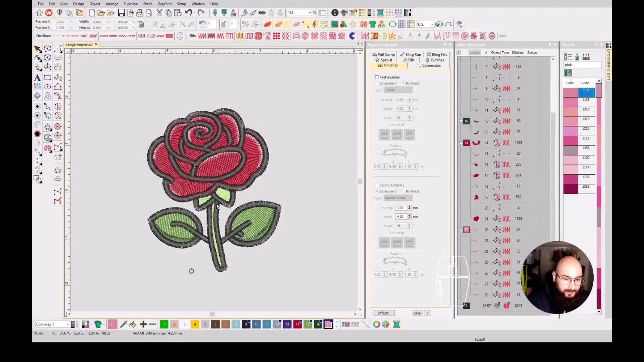Click the Save button in Object Properties
The image size is (644, 362).
tap(417, 313)
